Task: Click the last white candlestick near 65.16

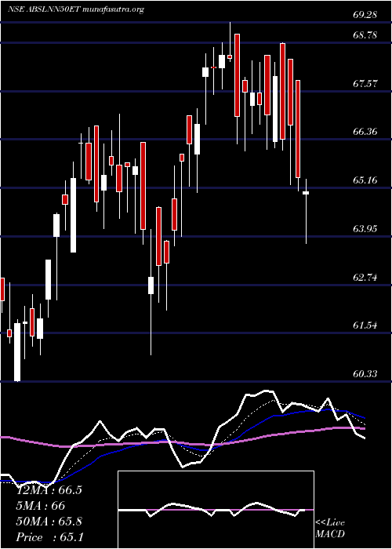Action: click(306, 211)
